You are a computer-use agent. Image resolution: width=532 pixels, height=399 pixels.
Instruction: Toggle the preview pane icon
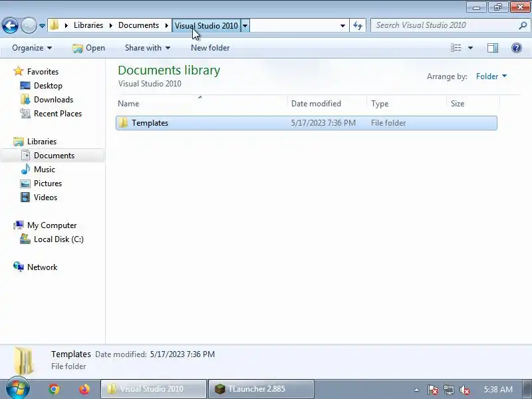point(493,48)
